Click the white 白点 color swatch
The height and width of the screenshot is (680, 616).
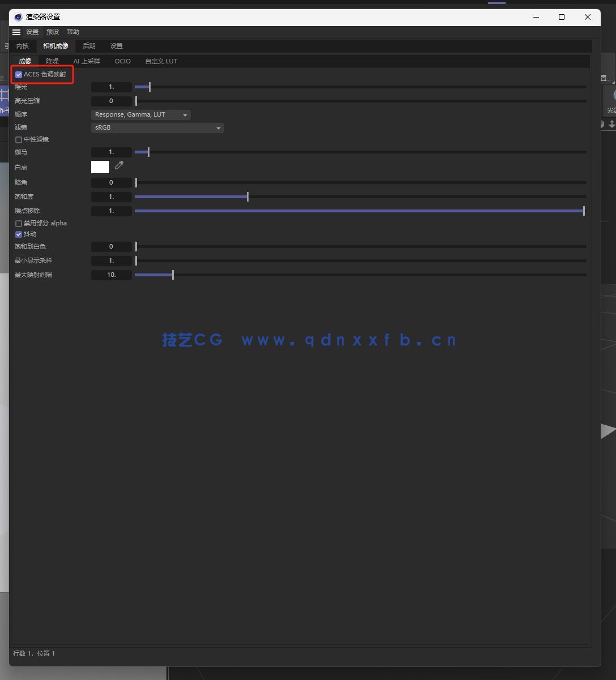100,166
